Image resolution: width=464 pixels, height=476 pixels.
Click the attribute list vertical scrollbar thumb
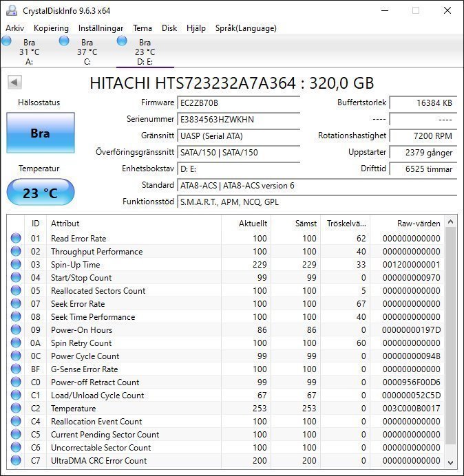[451, 337]
